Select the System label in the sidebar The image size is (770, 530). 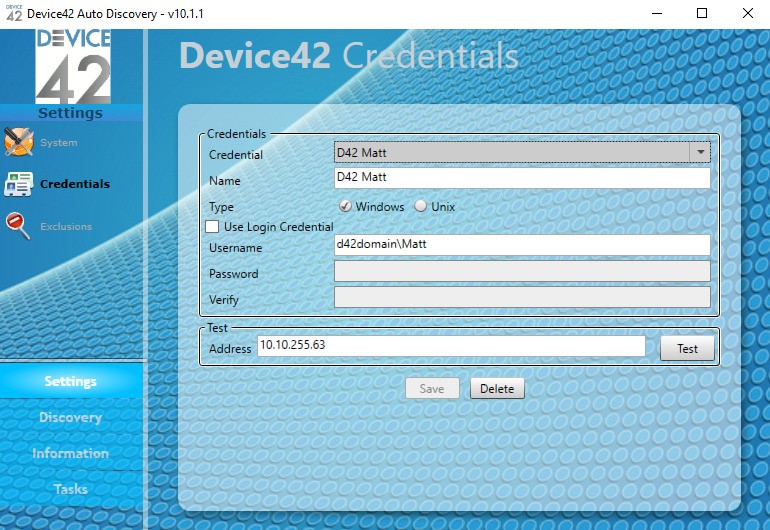[59, 142]
